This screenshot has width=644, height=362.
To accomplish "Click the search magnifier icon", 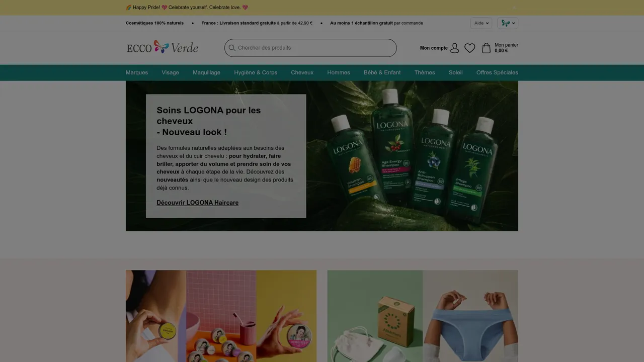I will point(232,48).
